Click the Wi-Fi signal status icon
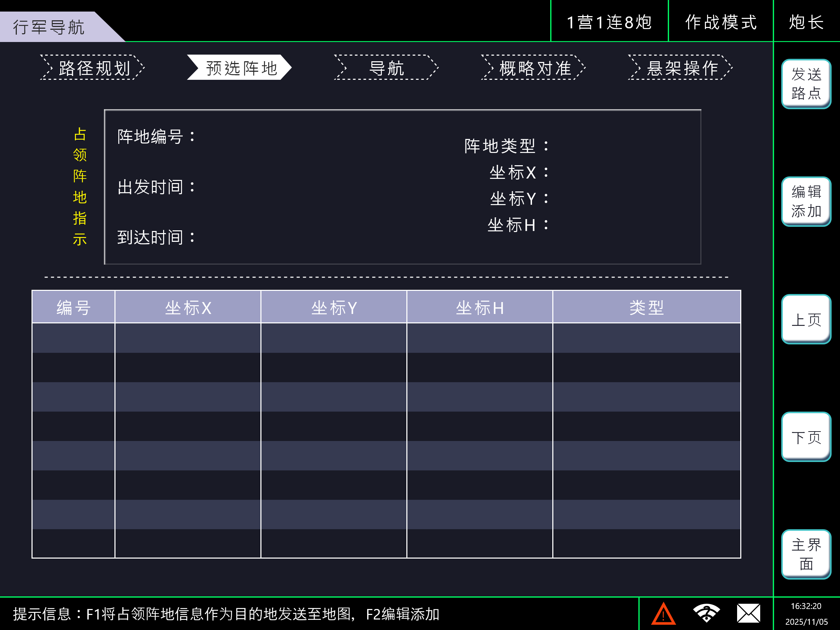840x630 pixels. [x=706, y=613]
